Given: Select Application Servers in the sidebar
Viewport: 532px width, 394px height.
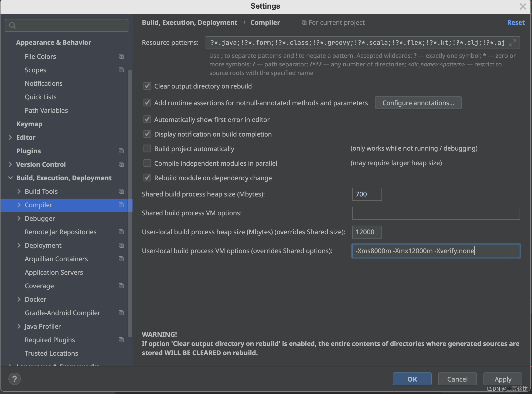Looking at the screenshot, I should [x=54, y=272].
